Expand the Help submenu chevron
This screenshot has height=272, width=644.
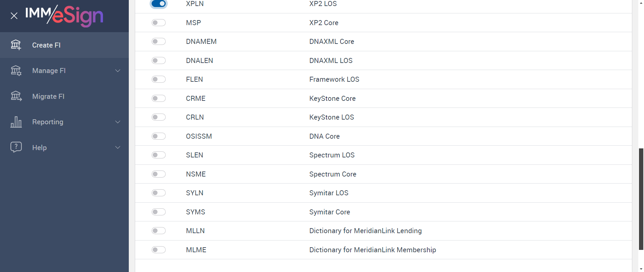(118, 147)
